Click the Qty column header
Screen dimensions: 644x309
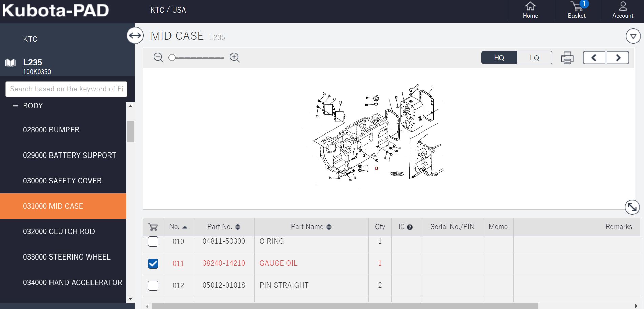(x=380, y=227)
